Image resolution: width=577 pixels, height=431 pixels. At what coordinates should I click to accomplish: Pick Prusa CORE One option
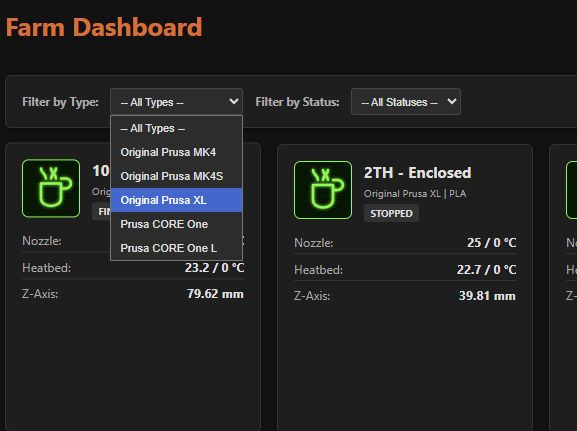176,224
